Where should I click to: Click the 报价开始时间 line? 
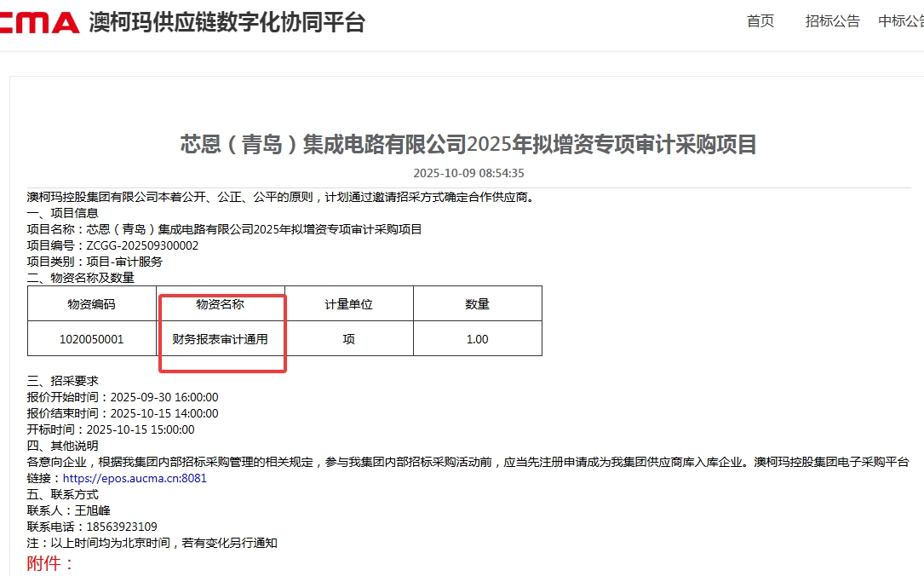[x=123, y=397]
